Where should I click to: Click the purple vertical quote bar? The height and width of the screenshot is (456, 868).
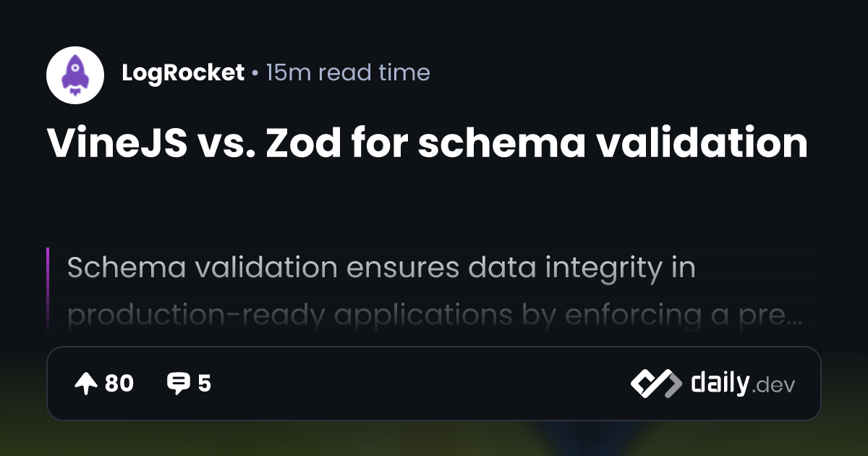[x=48, y=290]
